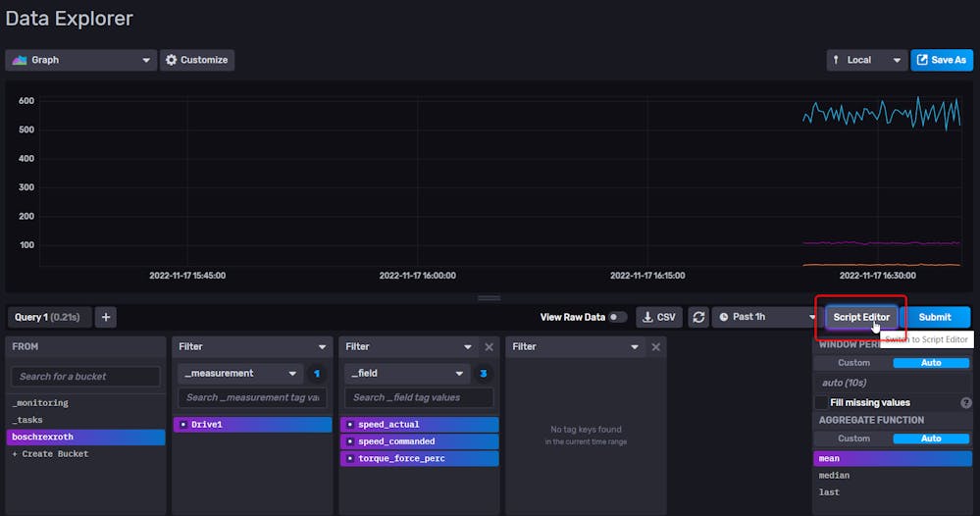Image resolution: width=980 pixels, height=516 pixels.
Task: Enable the Fill missing values checkbox
Action: coord(821,403)
